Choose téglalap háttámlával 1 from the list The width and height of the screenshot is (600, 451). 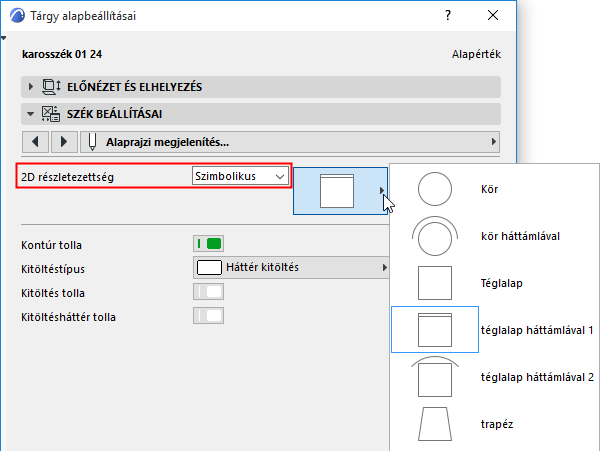[537, 330]
